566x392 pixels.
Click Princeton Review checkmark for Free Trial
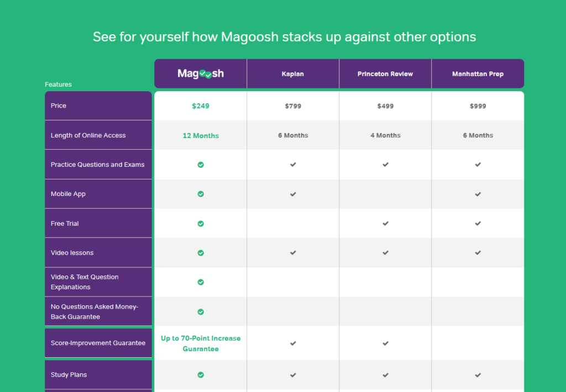pyautogui.click(x=385, y=224)
